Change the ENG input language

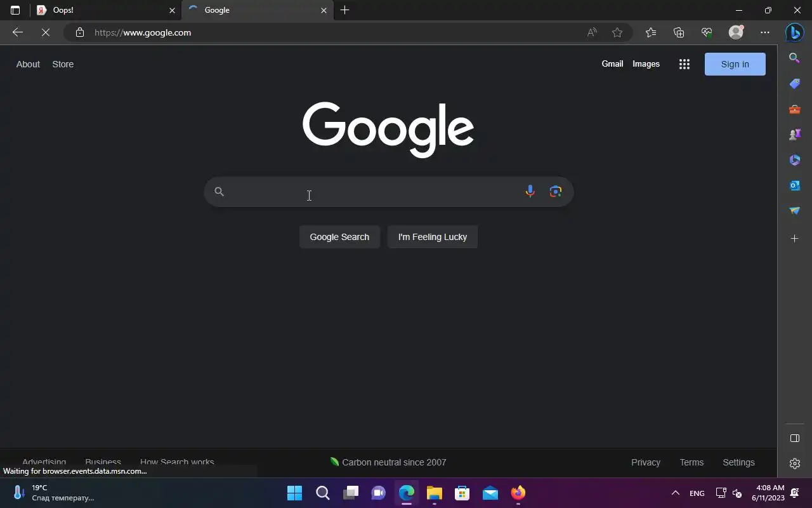pos(697,493)
